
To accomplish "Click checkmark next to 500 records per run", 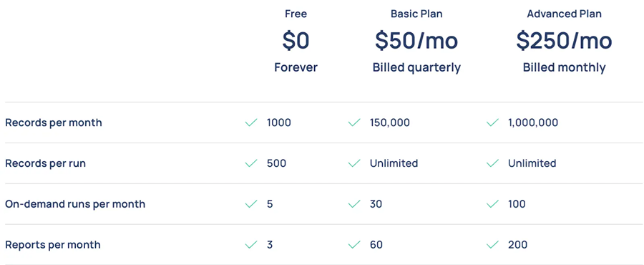I will (251, 163).
